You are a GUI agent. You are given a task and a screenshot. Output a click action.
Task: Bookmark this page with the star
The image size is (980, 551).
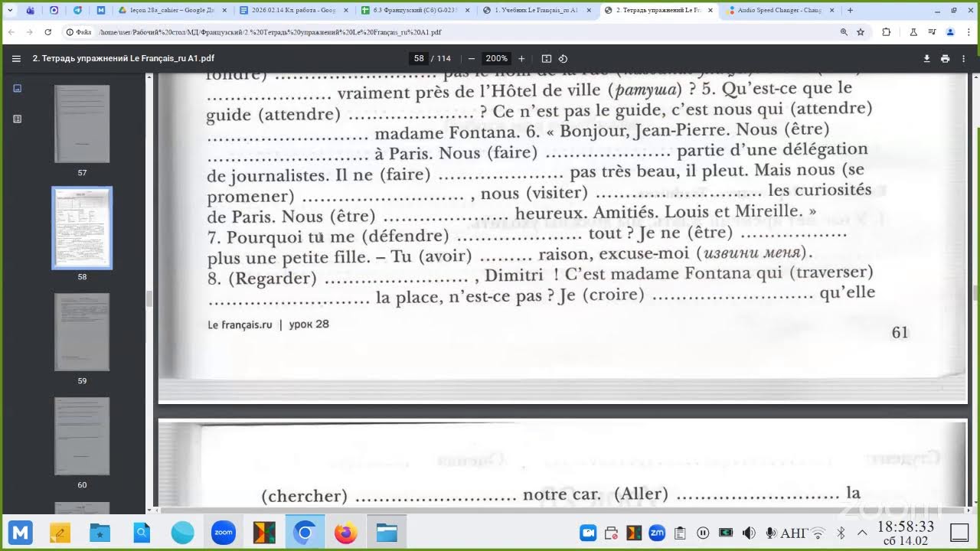(x=861, y=32)
